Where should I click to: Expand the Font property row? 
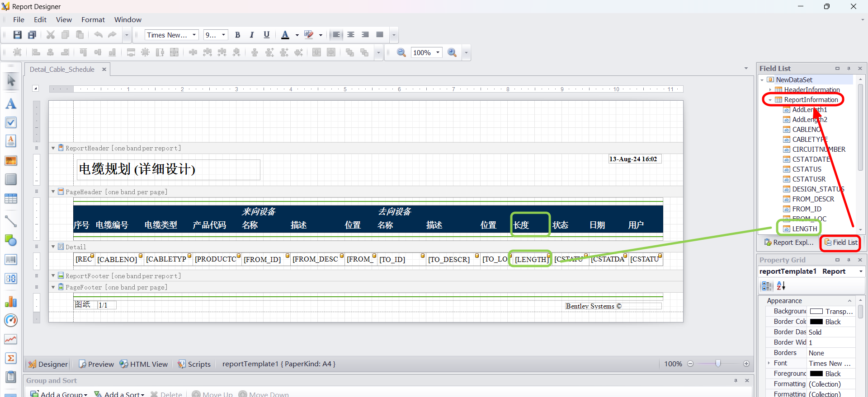(x=769, y=363)
